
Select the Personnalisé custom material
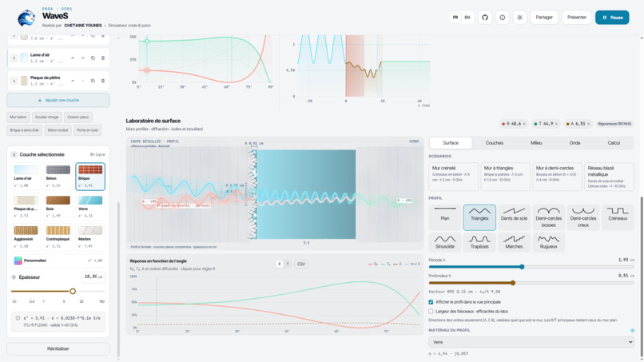[58, 261]
